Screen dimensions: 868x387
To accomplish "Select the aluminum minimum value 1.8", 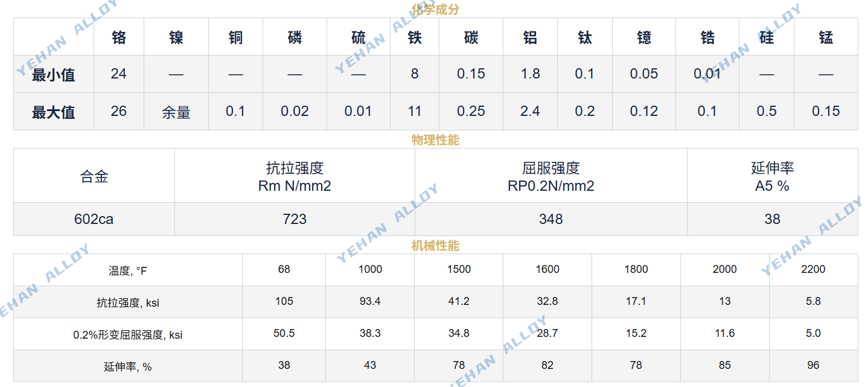I will tap(530, 74).
